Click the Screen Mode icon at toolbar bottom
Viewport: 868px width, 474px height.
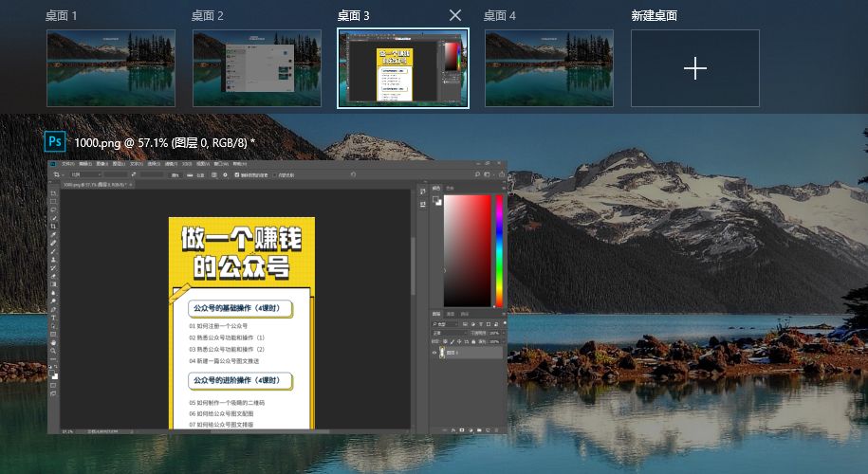pos(53,393)
